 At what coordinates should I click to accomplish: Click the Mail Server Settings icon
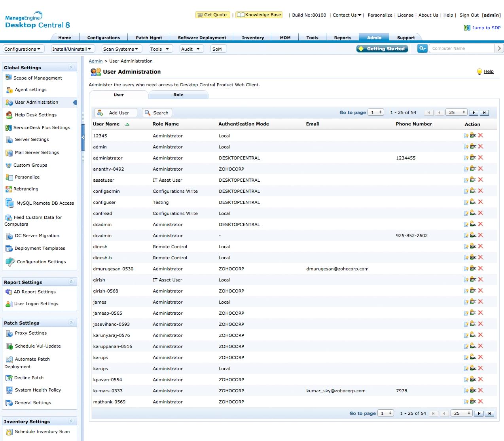coord(9,153)
